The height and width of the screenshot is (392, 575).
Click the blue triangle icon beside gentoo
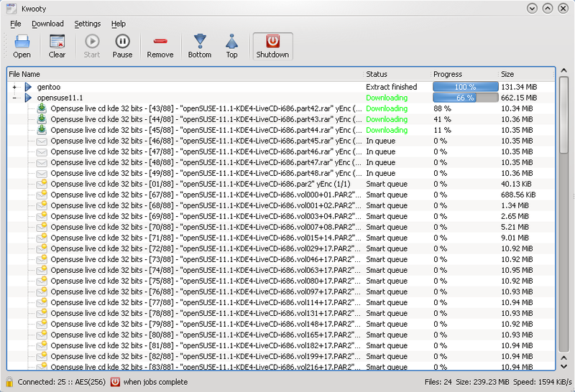tap(28, 87)
